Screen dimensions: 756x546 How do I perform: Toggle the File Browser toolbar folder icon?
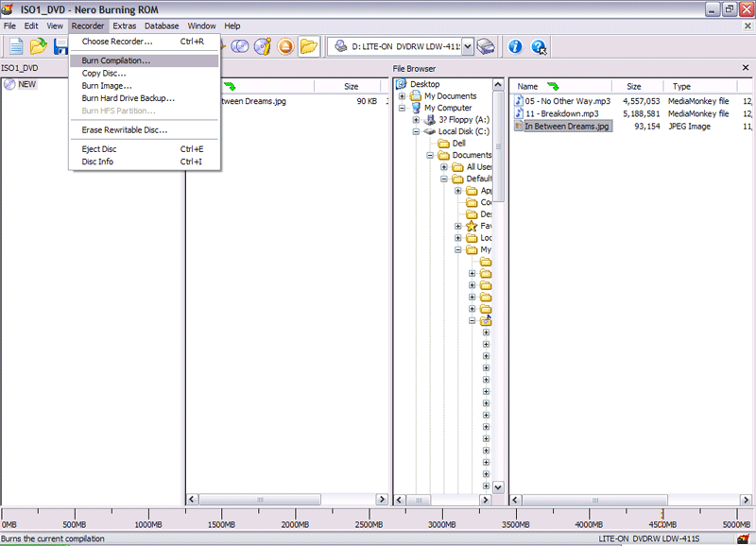[x=309, y=46]
